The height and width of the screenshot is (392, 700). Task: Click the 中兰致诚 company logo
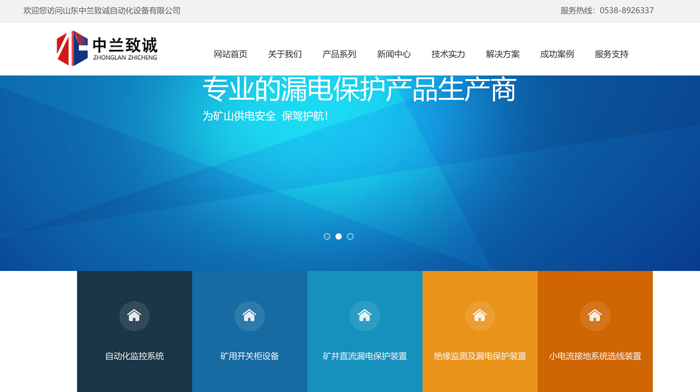click(107, 48)
